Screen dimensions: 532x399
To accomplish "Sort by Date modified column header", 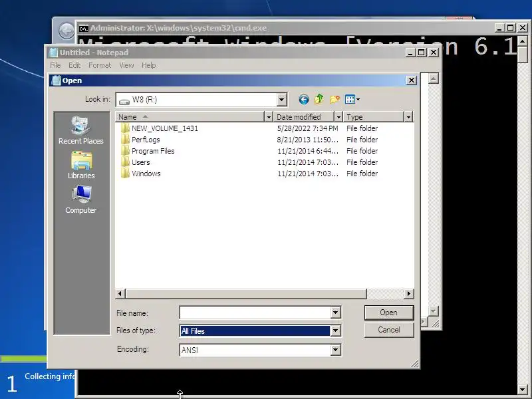I will pyautogui.click(x=304, y=117).
